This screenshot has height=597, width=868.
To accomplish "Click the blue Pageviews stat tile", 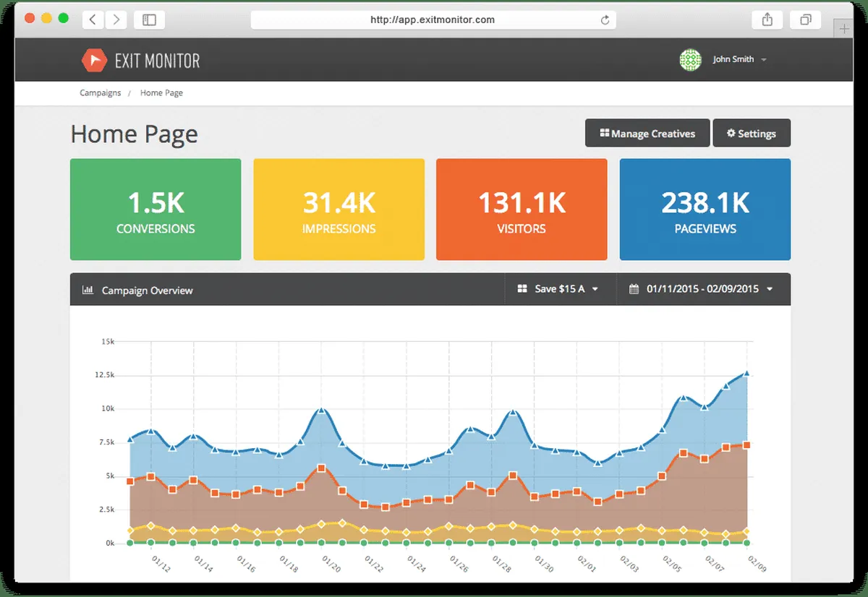I will (x=705, y=210).
